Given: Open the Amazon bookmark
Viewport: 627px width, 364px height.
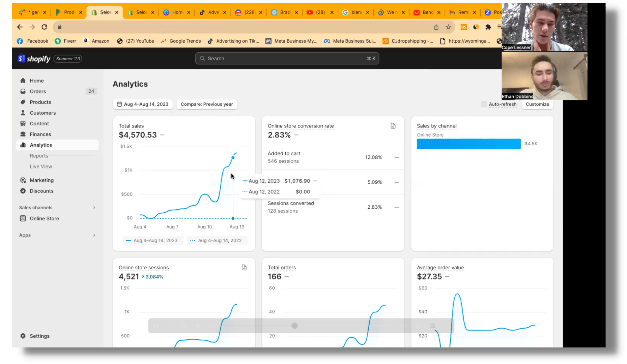Looking at the screenshot, I should pos(96,41).
